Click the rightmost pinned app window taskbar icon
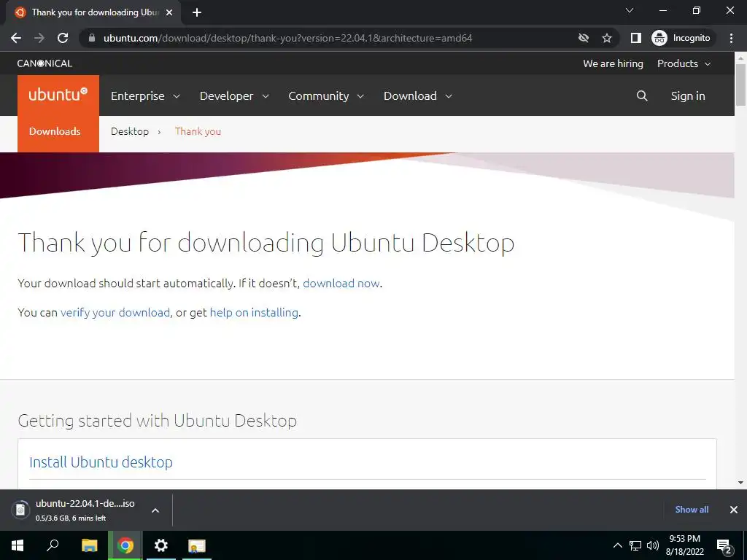The height and width of the screenshot is (560, 747). pyautogui.click(x=196, y=545)
